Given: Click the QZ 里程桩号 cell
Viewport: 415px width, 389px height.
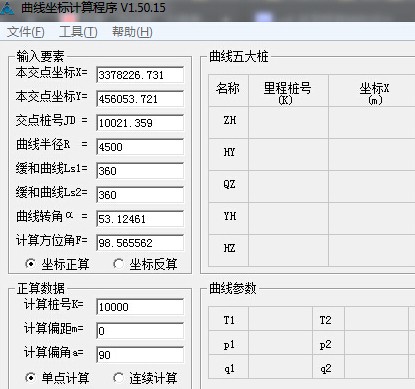Looking at the screenshot, I should click(x=288, y=186).
